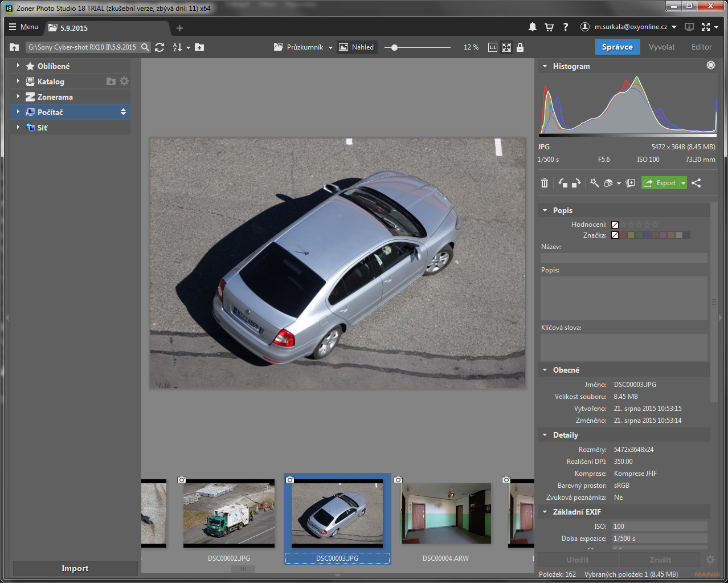Click the trash delete icon under histogram
The height and width of the screenshot is (583, 728).
point(545,183)
